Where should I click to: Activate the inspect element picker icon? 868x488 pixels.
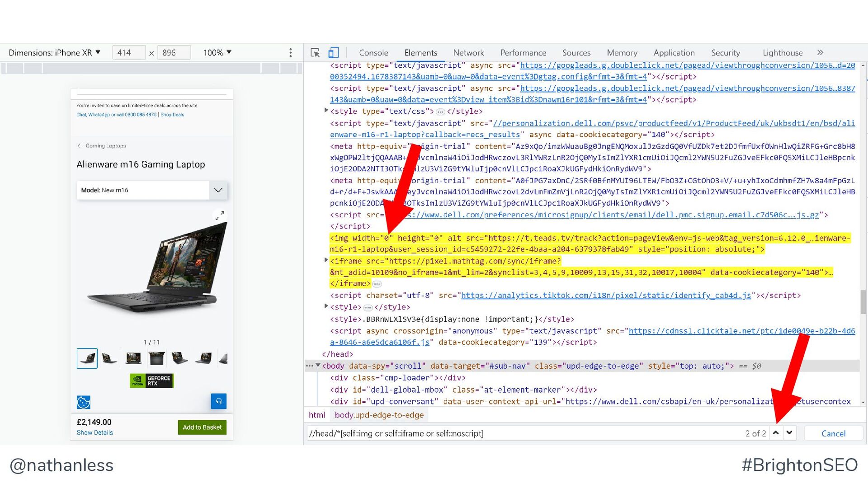coord(315,53)
